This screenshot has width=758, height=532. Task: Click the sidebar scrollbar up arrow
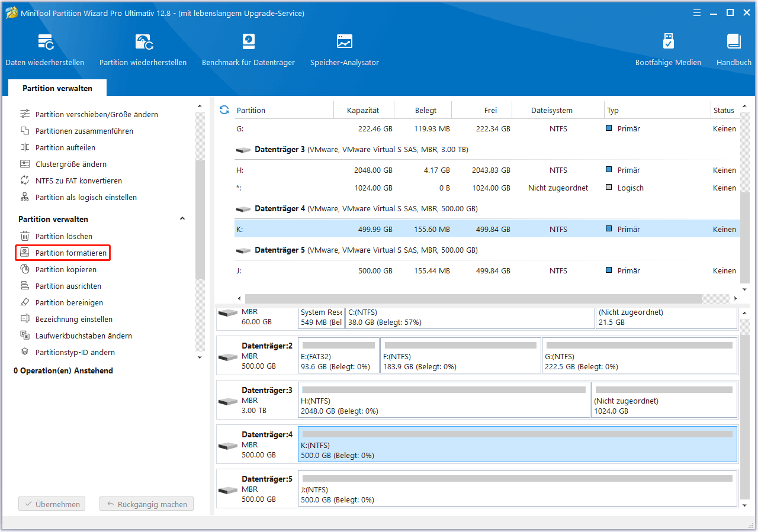tap(200, 107)
